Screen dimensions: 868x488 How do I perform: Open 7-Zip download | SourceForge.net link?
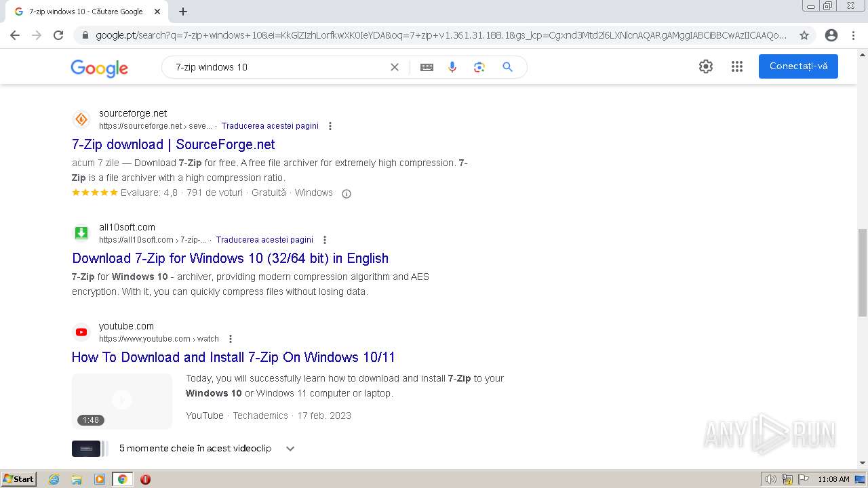[x=174, y=144]
